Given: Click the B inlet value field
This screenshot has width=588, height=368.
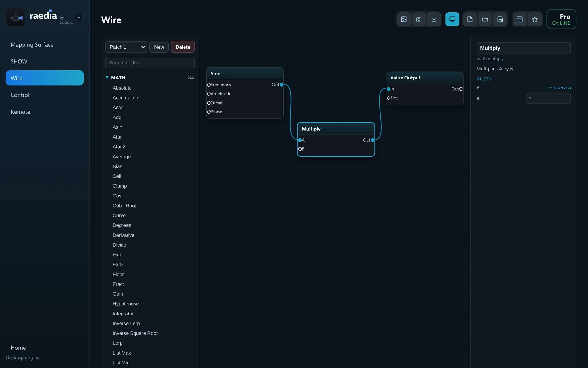Looking at the screenshot, I should [x=548, y=99].
